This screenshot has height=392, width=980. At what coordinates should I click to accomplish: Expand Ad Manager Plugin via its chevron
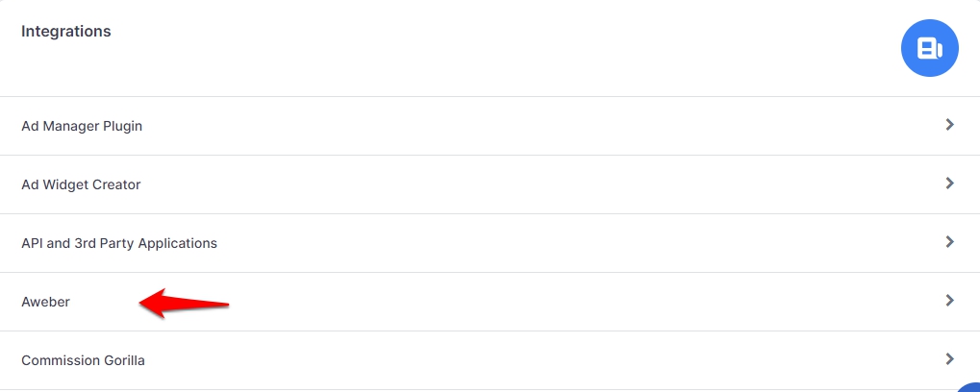(949, 125)
